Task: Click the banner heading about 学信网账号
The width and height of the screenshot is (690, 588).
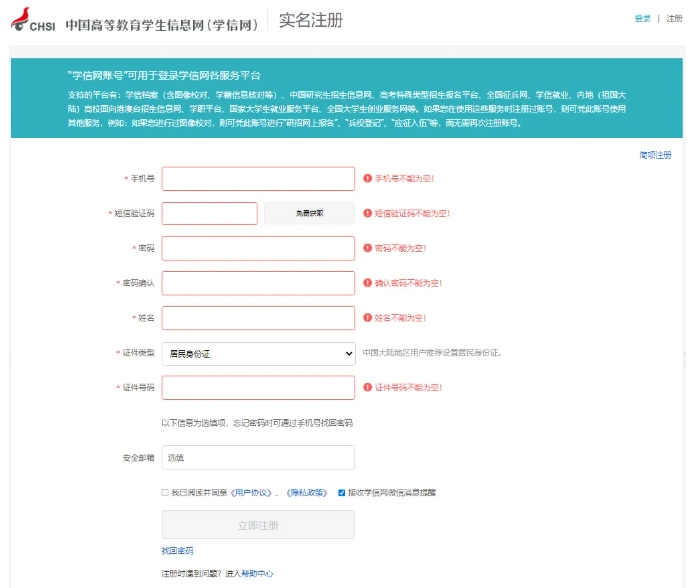Action: pyautogui.click(x=164, y=76)
